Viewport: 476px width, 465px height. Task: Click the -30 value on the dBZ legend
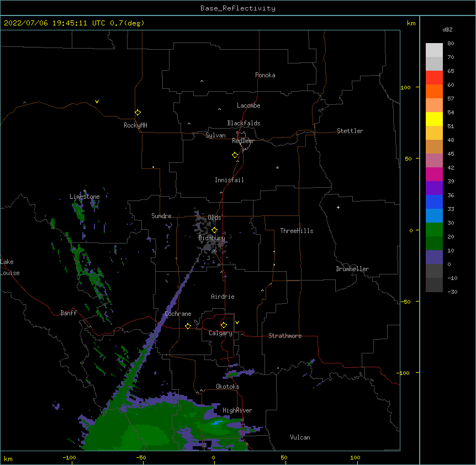click(x=452, y=292)
